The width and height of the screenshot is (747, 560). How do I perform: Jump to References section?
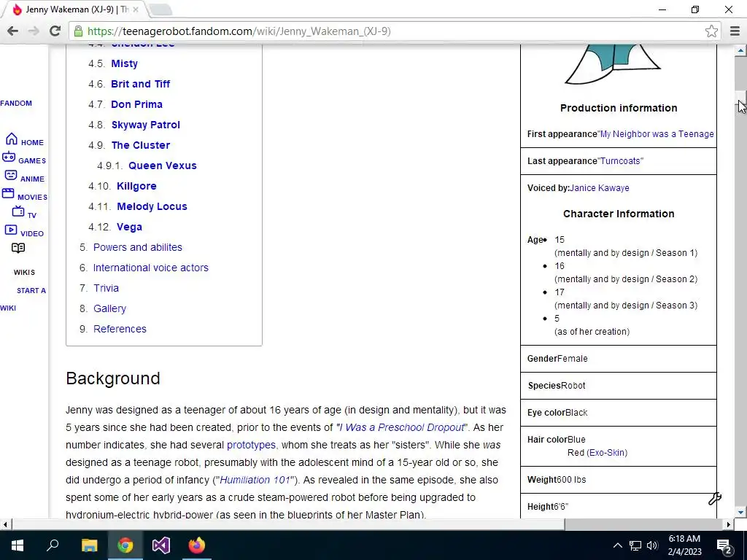click(120, 330)
